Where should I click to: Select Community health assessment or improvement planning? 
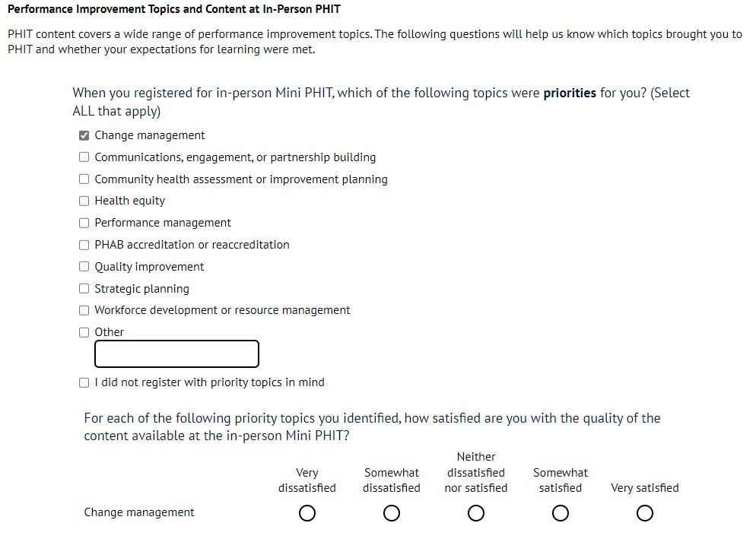pos(84,179)
